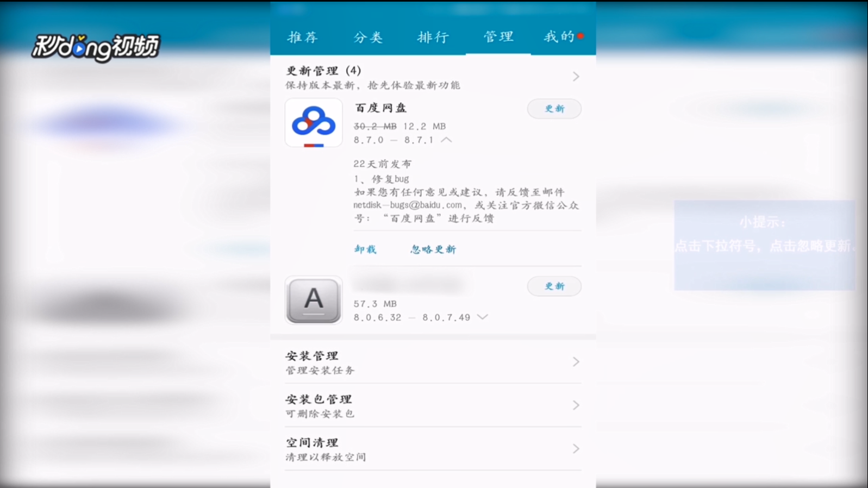The height and width of the screenshot is (488, 868).
Task: Click text 保持版本最新，抢先体验最新功能
Action: (373, 85)
